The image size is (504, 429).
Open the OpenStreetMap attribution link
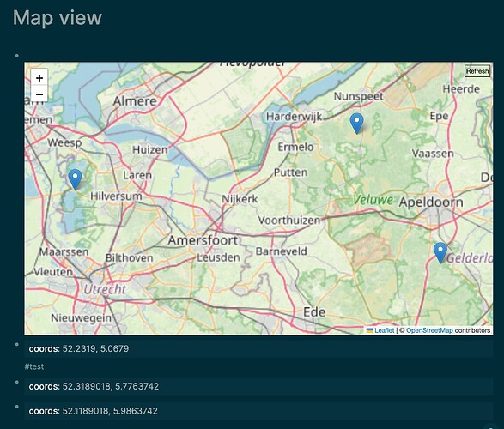click(429, 330)
